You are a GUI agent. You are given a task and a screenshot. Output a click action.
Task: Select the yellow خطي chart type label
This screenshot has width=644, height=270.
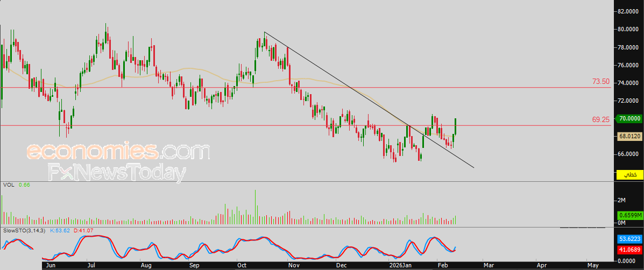coord(629,174)
